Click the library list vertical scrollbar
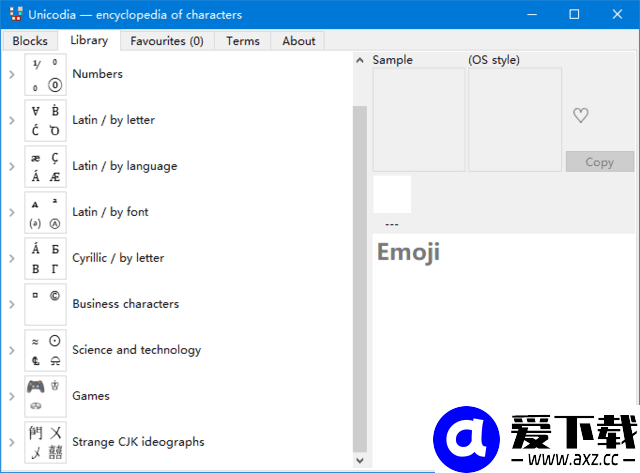This screenshot has width=640, height=473. click(360, 279)
